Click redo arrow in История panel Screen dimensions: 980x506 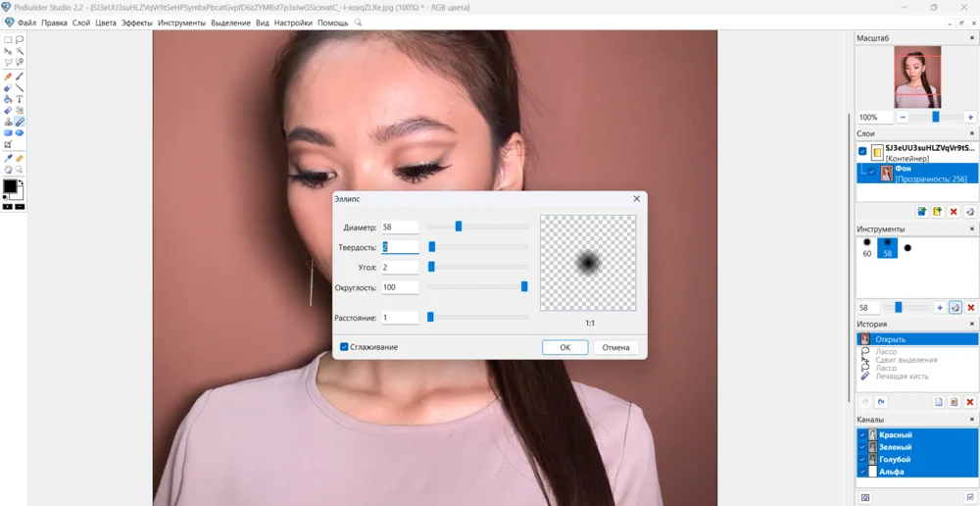pos(881,402)
